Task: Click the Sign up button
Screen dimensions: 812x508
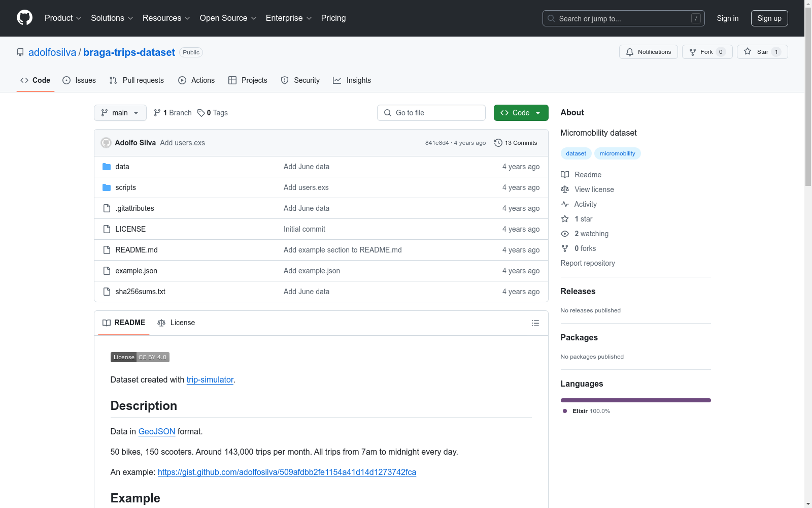Action: (769, 18)
